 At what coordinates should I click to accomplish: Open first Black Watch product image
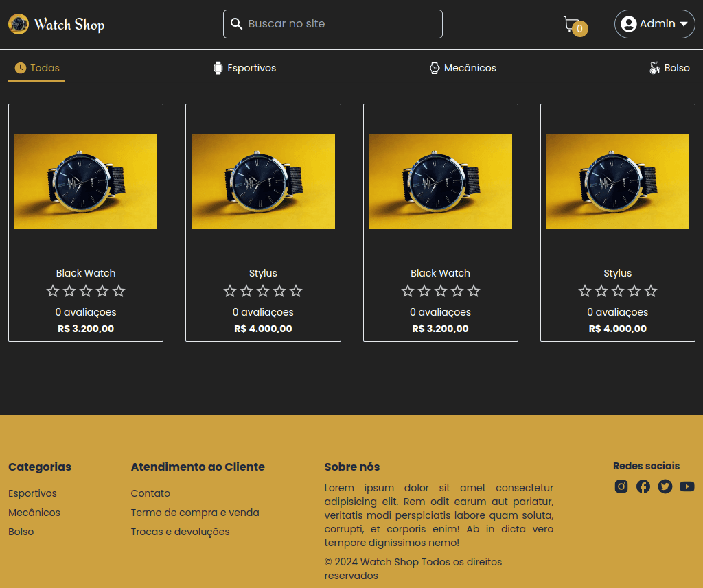(86, 181)
